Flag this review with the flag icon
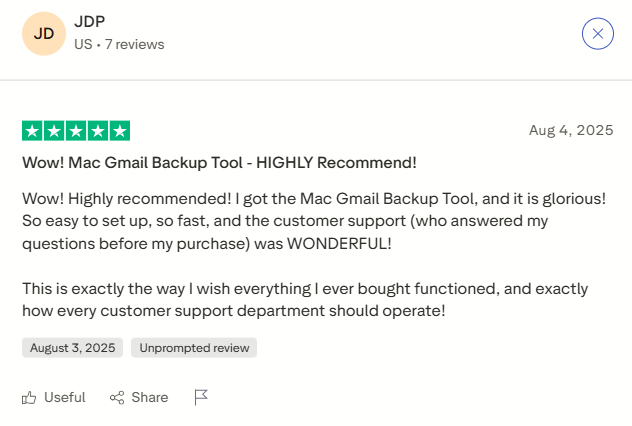The width and height of the screenshot is (632, 426). [x=201, y=397]
